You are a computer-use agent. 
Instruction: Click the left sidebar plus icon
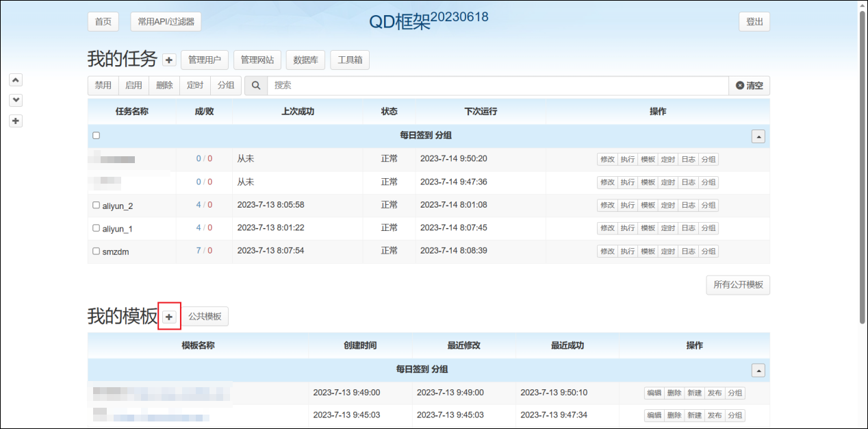pyautogui.click(x=16, y=121)
